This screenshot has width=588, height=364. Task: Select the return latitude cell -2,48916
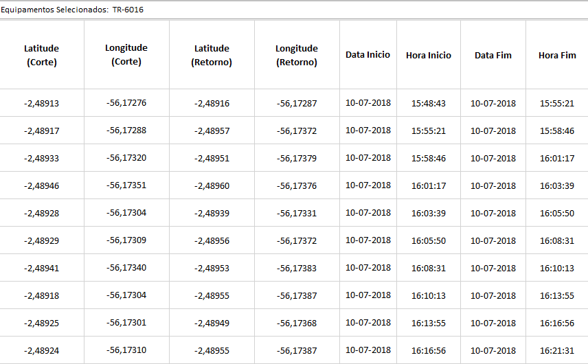212,104
